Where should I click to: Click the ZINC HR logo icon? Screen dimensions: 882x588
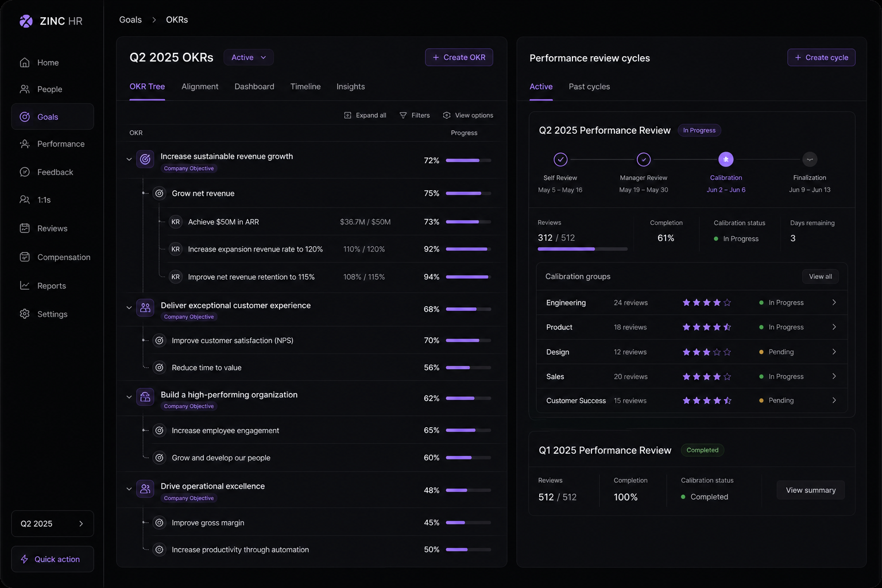[26, 21]
